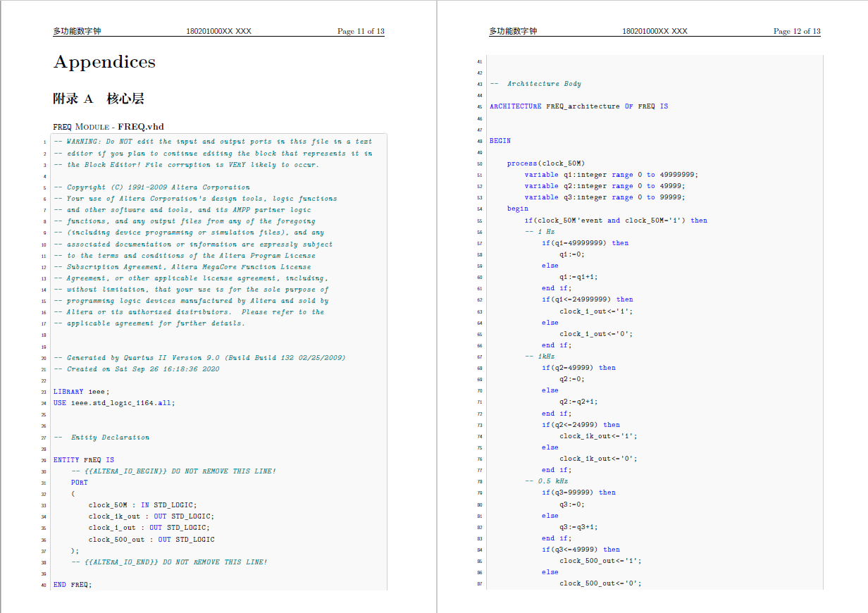The image size is (868, 613).
Task: Click the -- 0.5 kHz comment line
Action: point(546,481)
